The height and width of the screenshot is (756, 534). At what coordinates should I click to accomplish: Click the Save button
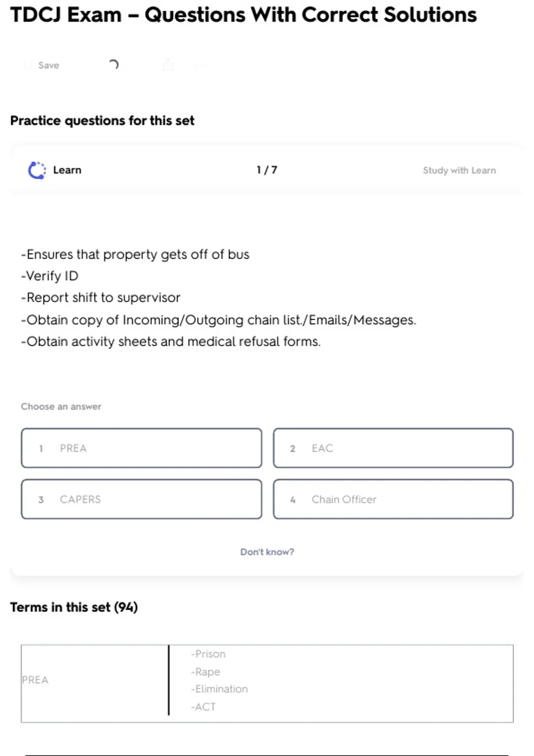43,65
